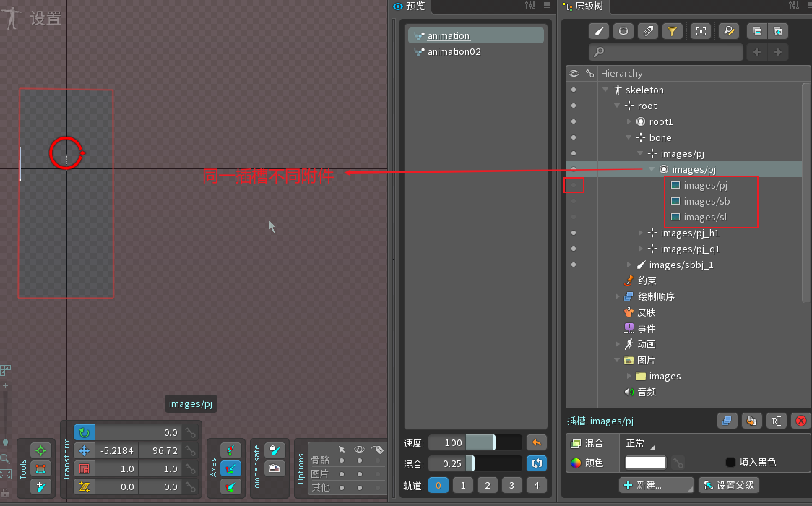Select the 预览 preview panel tab

coord(410,7)
